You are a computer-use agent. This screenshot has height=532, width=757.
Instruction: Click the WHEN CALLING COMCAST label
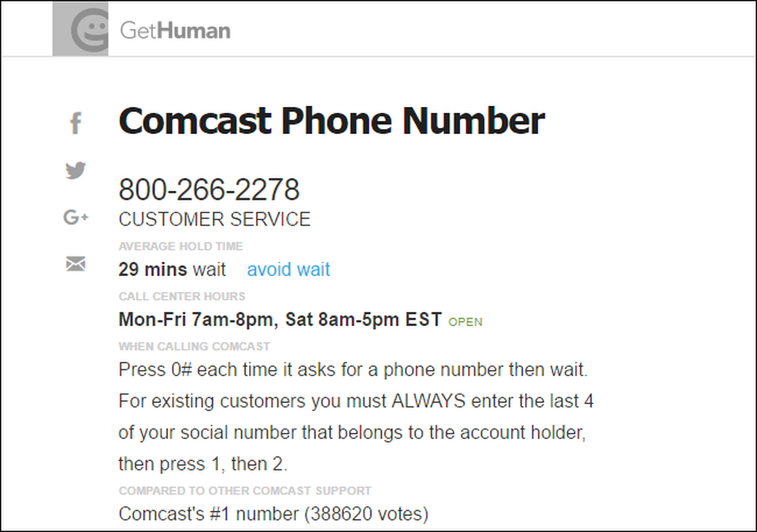pos(194,347)
